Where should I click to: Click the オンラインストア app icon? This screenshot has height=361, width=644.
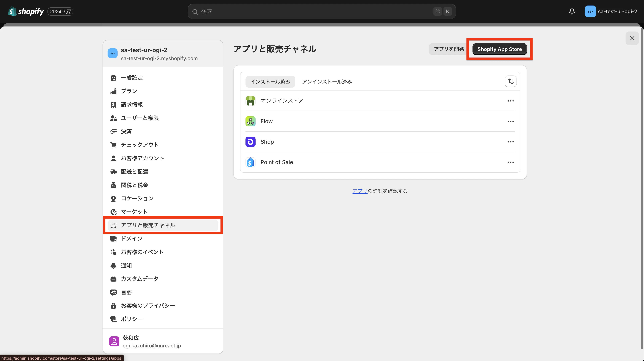(x=250, y=101)
